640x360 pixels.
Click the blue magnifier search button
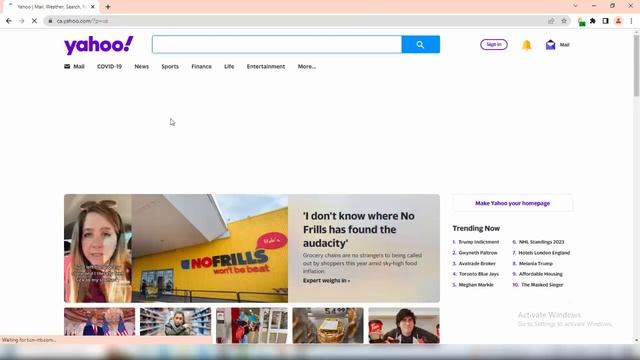point(420,44)
